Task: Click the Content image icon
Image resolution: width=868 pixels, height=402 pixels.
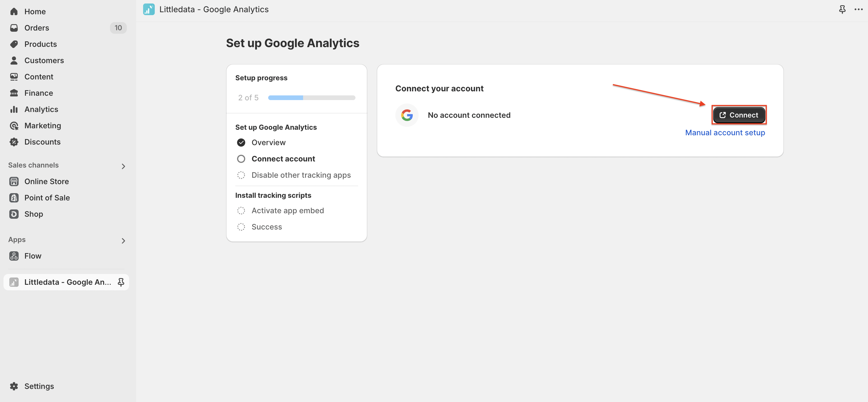Action: click(14, 77)
